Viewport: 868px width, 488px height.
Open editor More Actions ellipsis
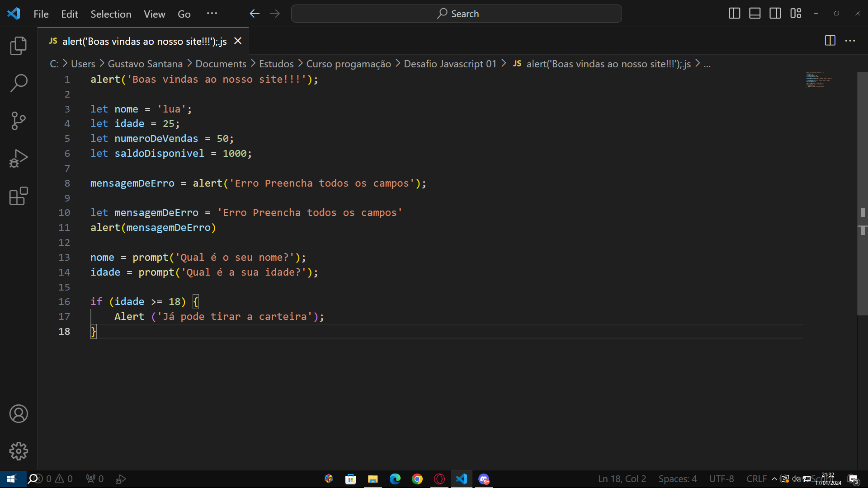[850, 41]
